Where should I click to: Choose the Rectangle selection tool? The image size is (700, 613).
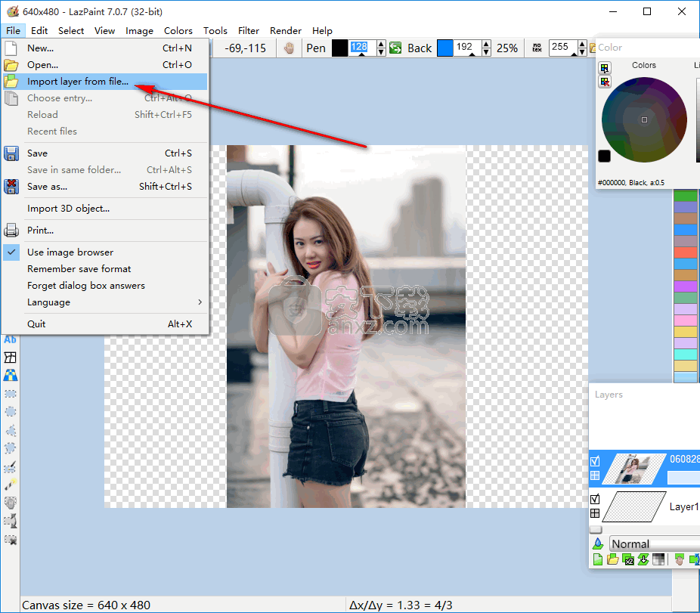[x=11, y=394]
